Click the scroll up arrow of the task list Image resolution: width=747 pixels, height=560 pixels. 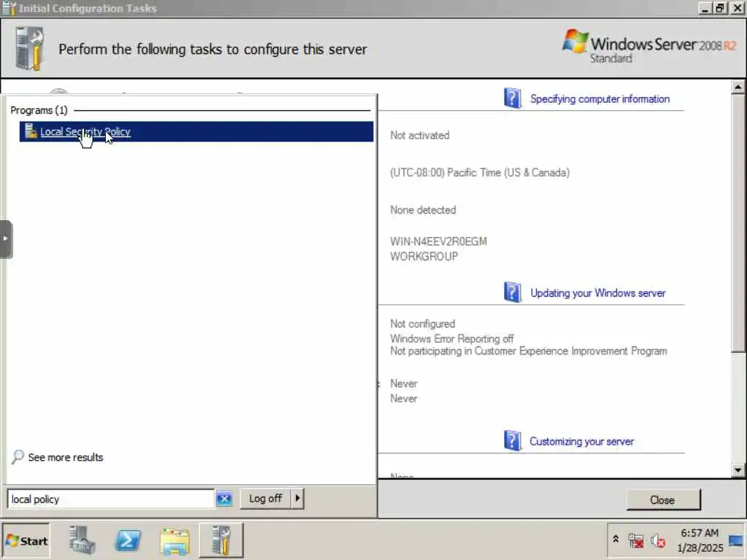[x=738, y=87]
